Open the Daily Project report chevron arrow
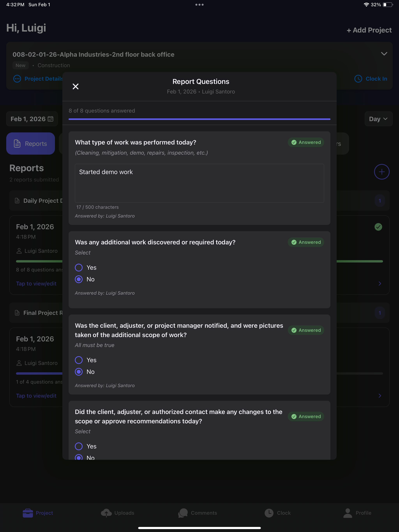 point(380,284)
